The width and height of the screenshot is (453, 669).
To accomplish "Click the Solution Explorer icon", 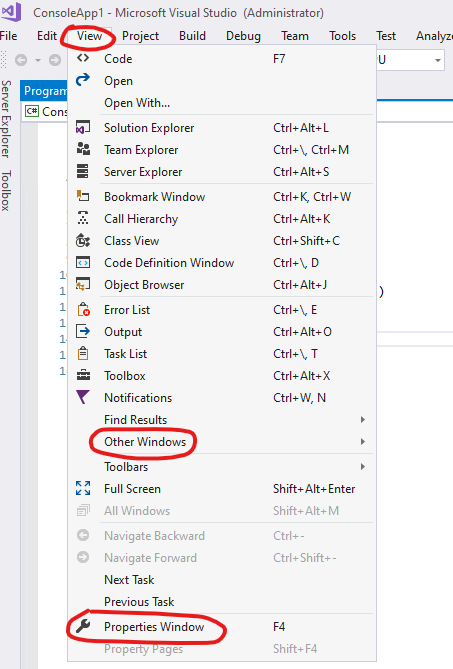I will 83,127.
